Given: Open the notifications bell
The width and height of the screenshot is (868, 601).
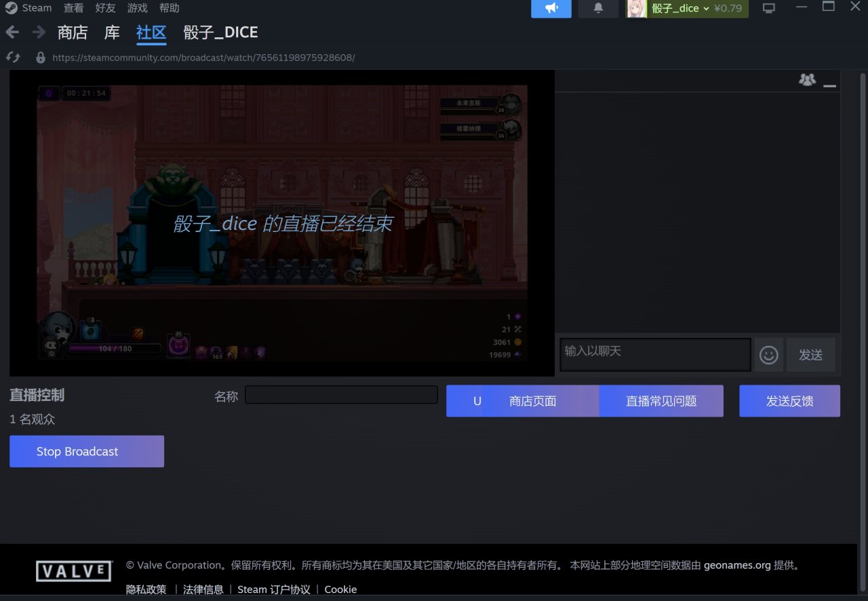Looking at the screenshot, I should pos(598,8).
